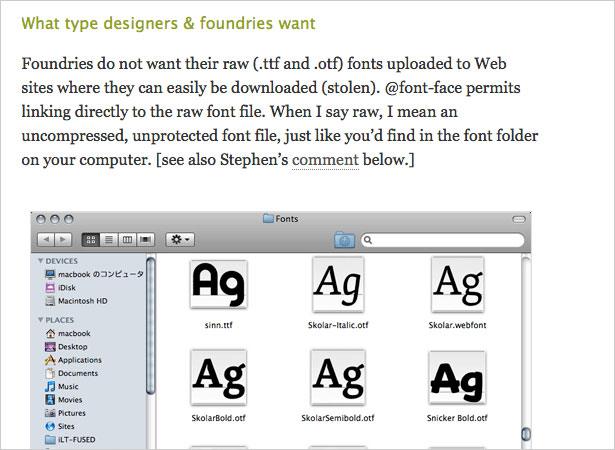Open iDisk in the sidebar
615x450 pixels.
[x=61, y=288]
